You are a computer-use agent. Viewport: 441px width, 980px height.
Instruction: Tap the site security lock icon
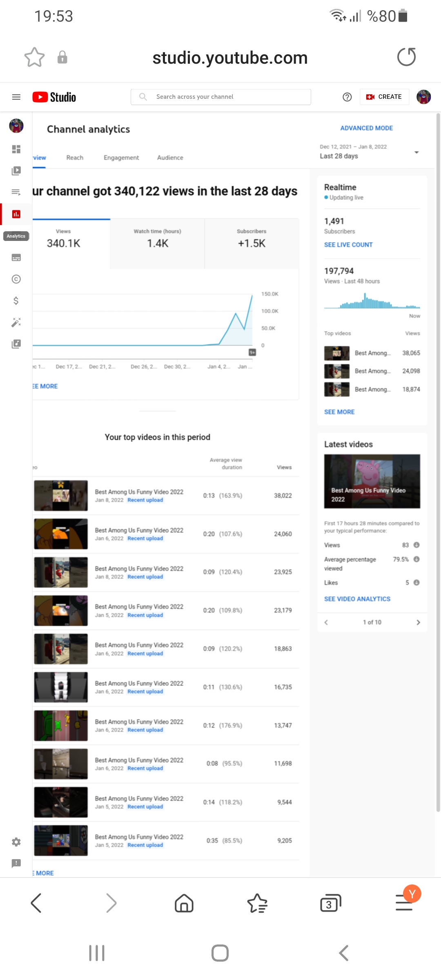pyautogui.click(x=62, y=57)
